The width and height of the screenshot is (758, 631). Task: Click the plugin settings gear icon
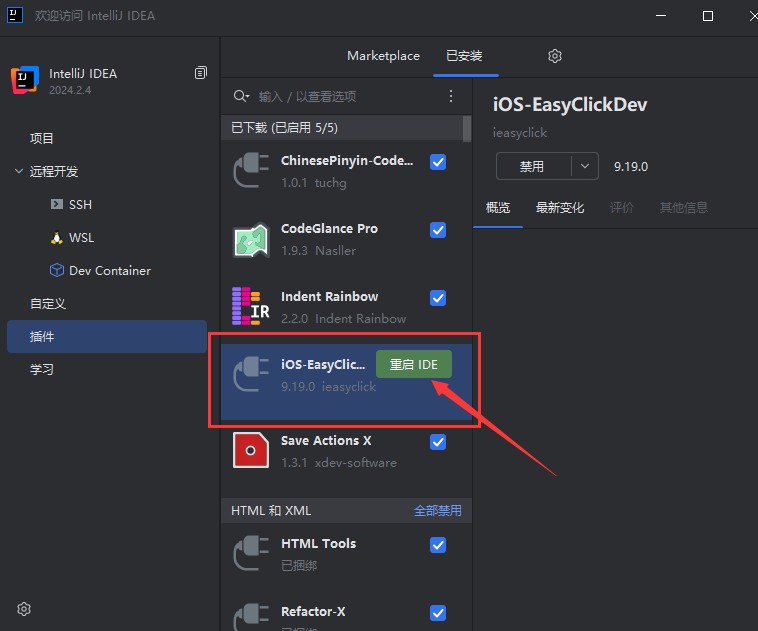coord(555,56)
